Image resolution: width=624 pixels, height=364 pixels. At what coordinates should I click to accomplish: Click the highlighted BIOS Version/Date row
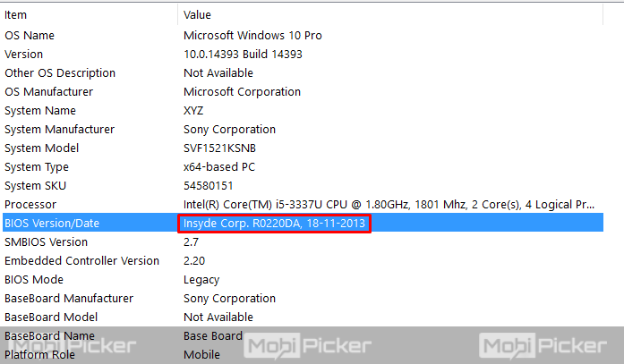[50, 224]
